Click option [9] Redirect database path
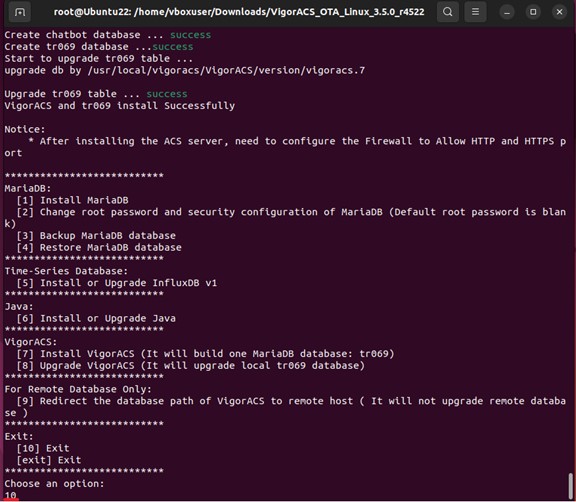This screenshot has height=502, width=576. click(285, 407)
